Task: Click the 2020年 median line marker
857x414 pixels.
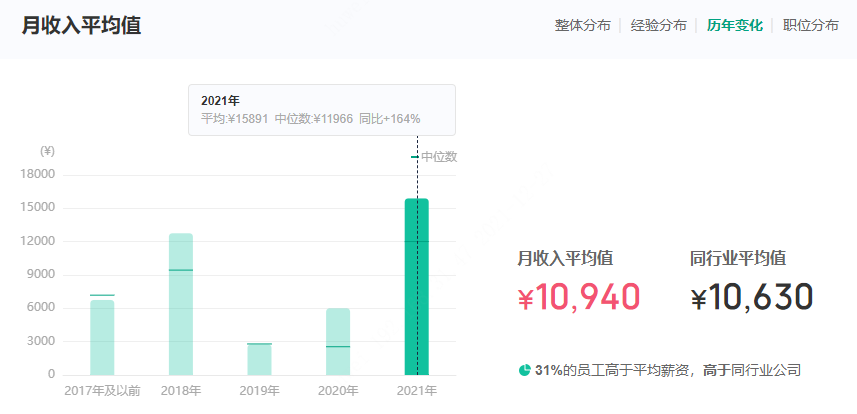Action: point(338,347)
